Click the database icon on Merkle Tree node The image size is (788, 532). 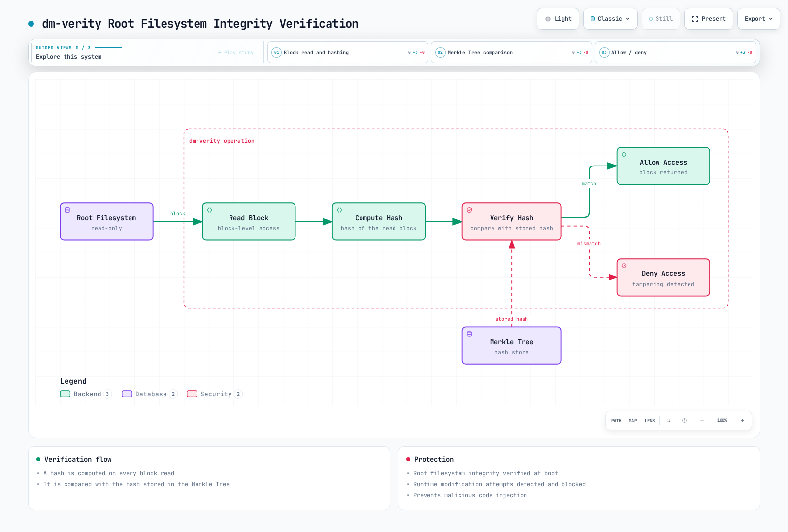(x=469, y=333)
